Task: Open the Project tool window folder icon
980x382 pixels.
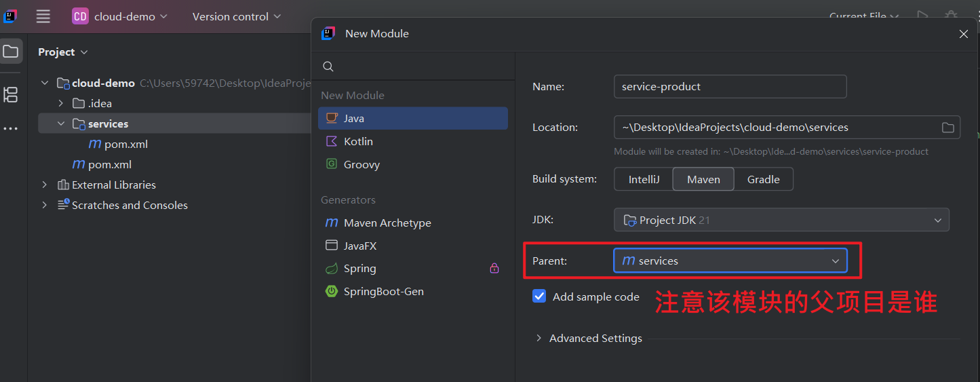Action: click(x=11, y=52)
